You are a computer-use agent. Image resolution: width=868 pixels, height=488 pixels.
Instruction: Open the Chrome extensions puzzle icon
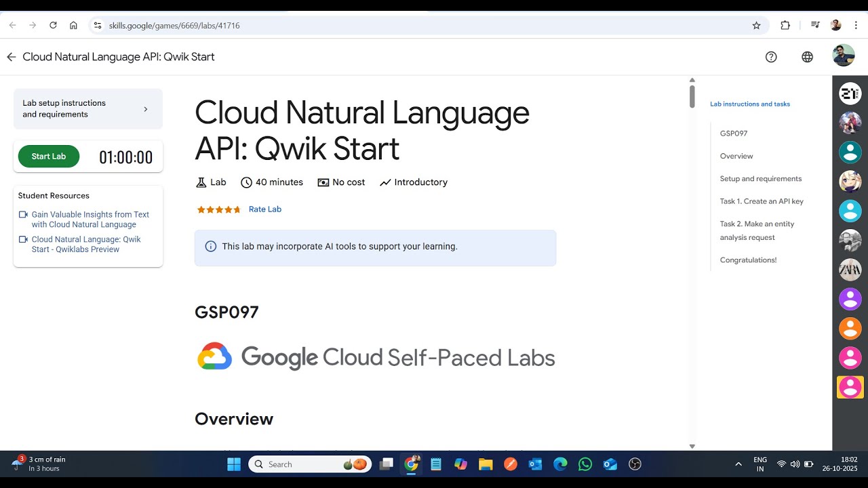[785, 25]
